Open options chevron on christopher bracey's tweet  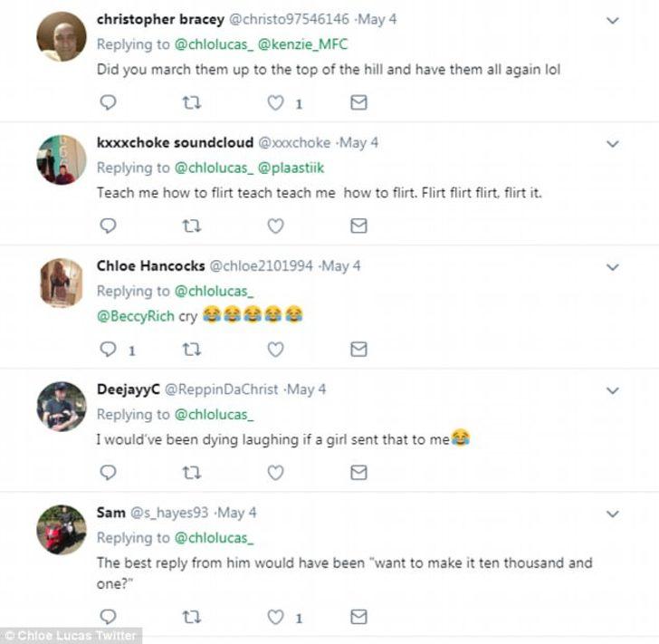click(x=613, y=20)
